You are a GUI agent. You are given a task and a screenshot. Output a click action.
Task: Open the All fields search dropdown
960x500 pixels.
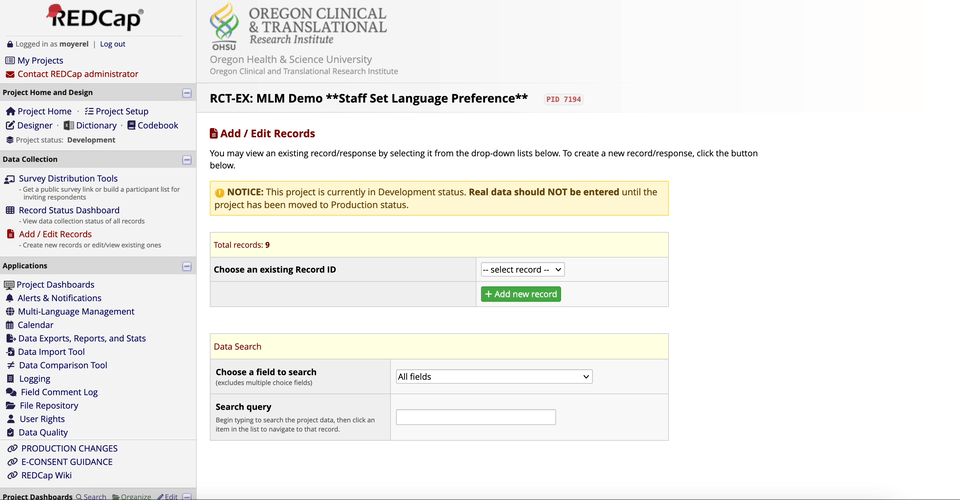coord(494,376)
